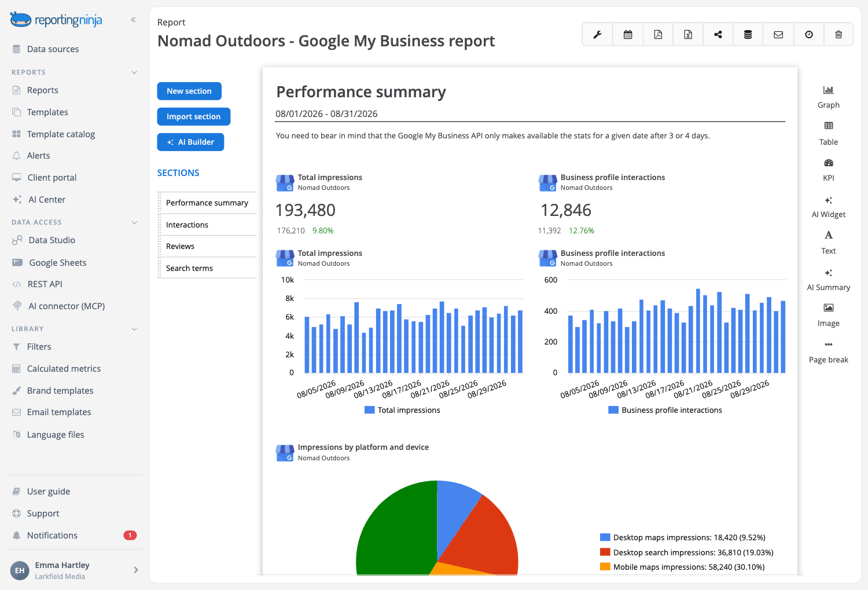Expand the user account chevron
The image size is (868, 590).
[136, 570]
